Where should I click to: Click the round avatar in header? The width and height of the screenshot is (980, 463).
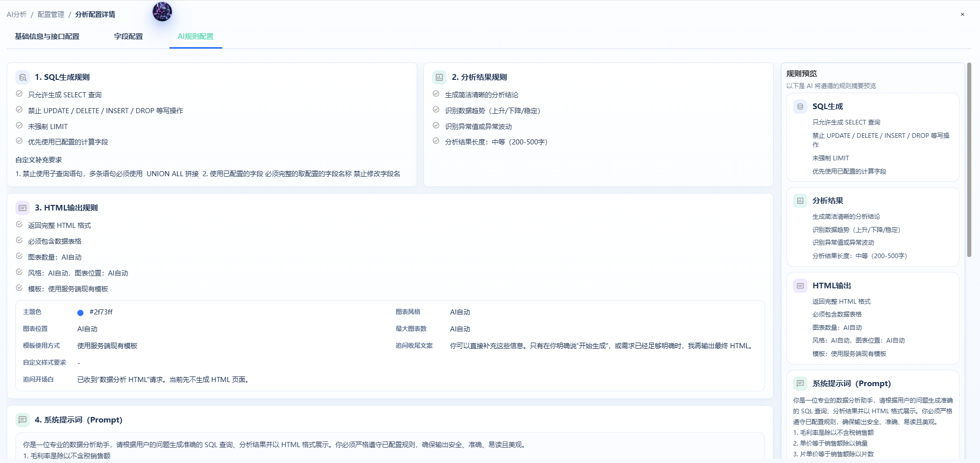(162, 12)
